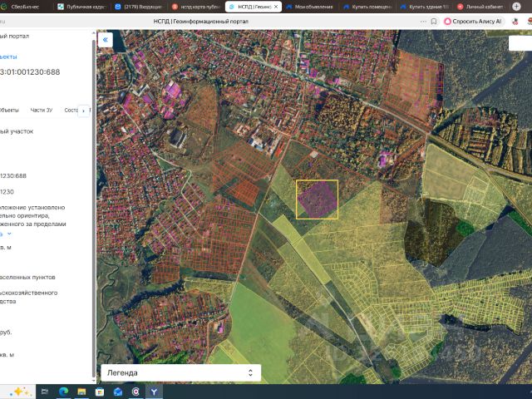Open the Части ЗУ tab in side panel

click(x=42, y=110)
